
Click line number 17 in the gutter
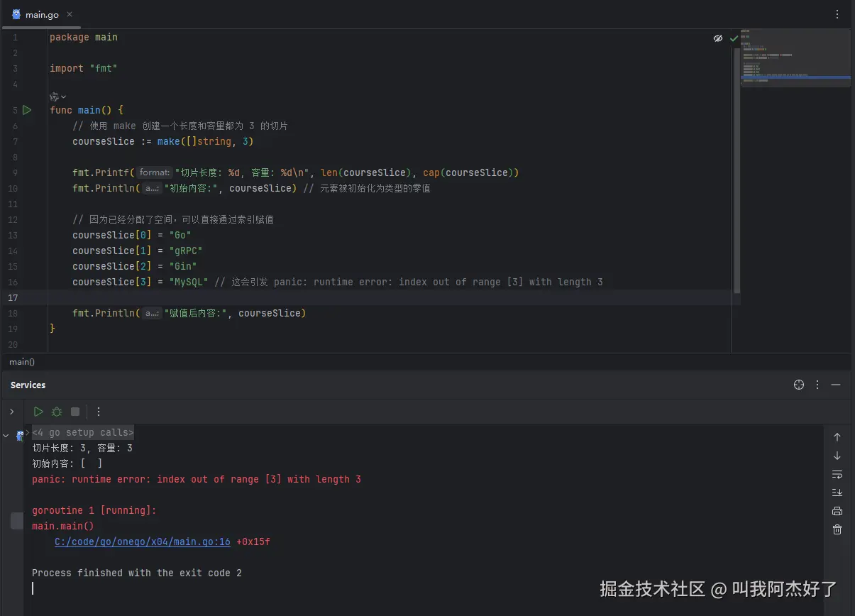(x=13, y=297)
